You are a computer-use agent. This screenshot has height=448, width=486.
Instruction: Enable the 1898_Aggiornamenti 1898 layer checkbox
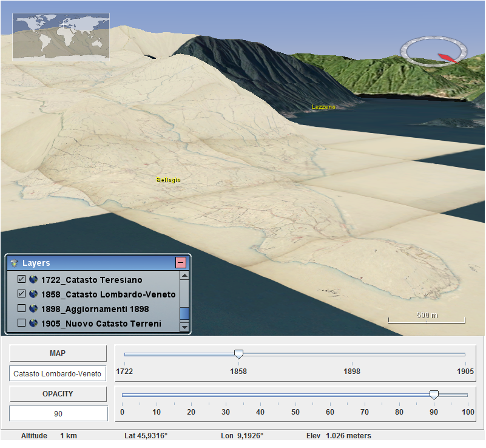coord(22,309)
